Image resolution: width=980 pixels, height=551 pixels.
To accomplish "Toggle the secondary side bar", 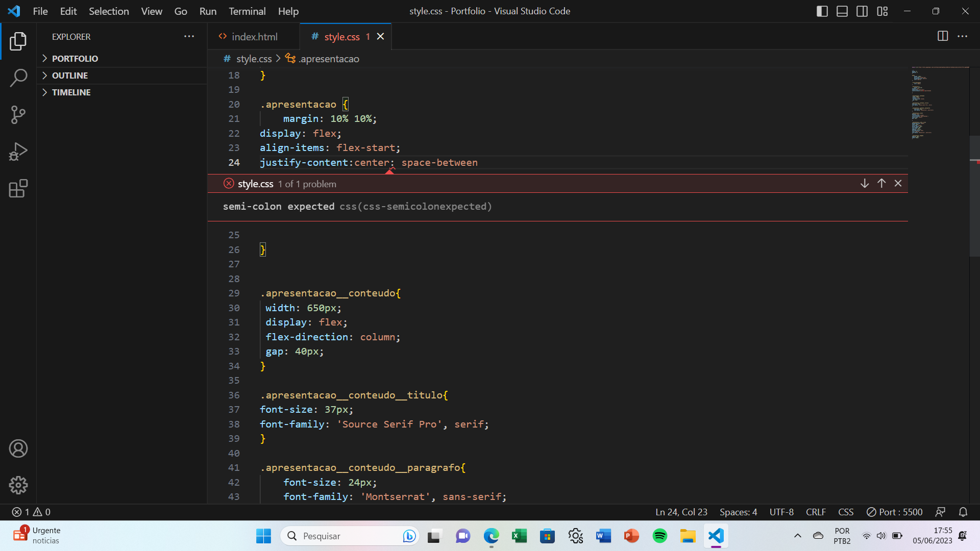I will click(x=862, y=11).
